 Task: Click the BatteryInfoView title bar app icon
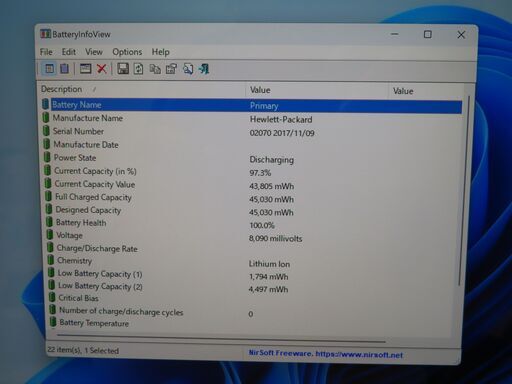point(45,34)
